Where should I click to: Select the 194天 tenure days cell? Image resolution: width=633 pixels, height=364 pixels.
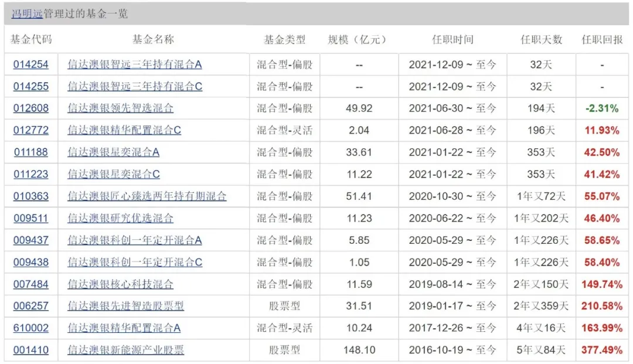tap(541, 108)
